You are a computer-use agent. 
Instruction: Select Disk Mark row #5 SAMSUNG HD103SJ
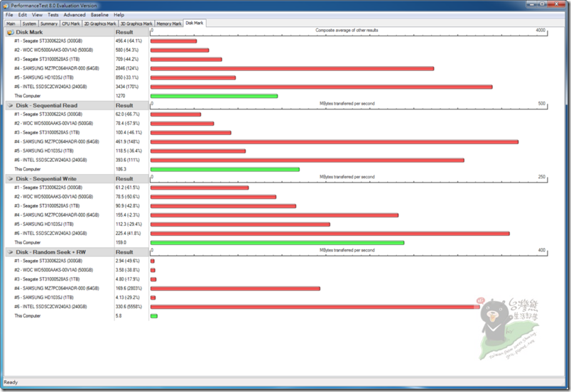44,77
